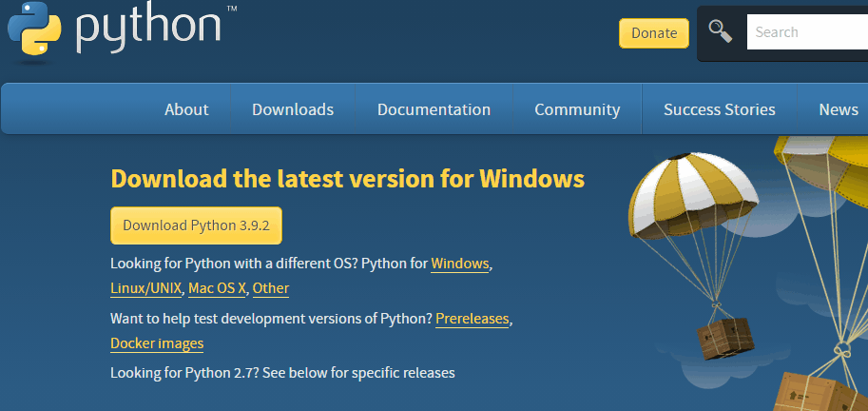
Task: Click the wooden crate under the parachute
Action: click(x=724, y=338)
